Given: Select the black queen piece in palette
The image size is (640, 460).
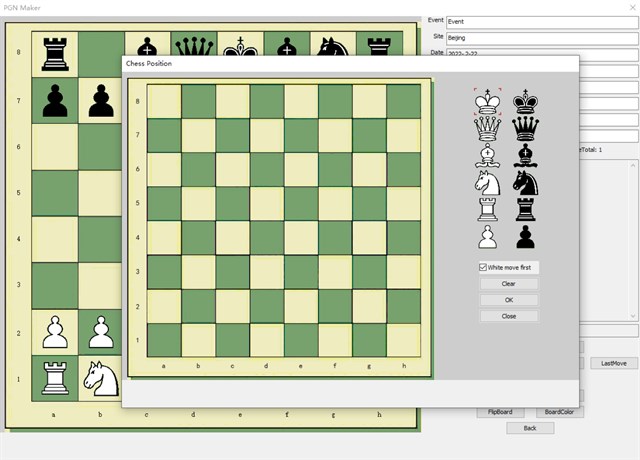Looking at the screenshot, I should [x=525, y=129].
